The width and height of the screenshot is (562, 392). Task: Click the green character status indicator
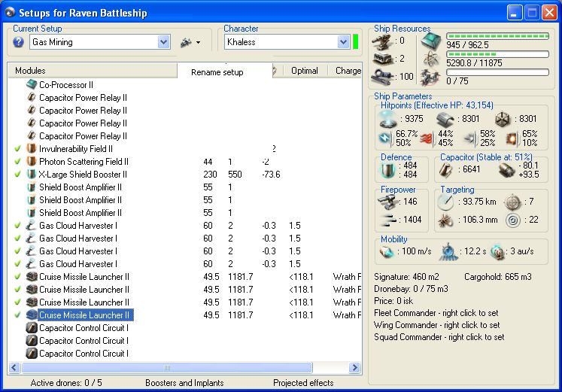tap(356, 42)
